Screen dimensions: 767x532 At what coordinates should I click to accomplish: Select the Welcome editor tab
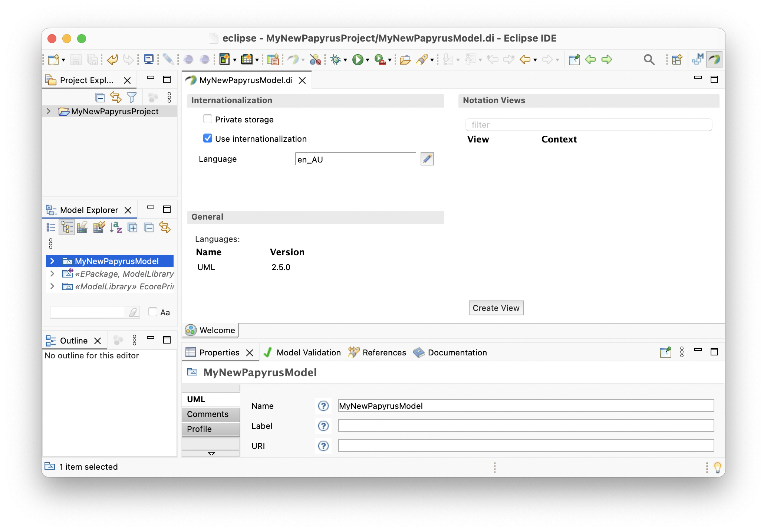[x=211, y=330]
